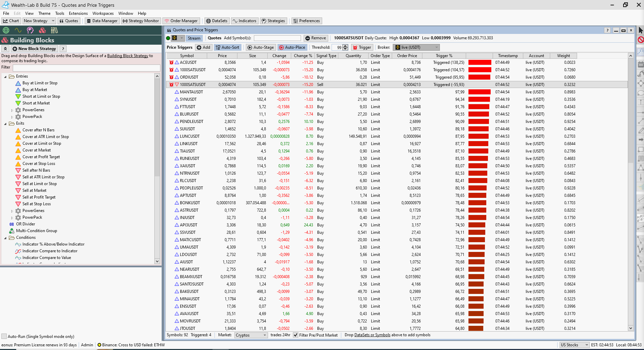
Task: Uncheck Filter Pre/Post Market
Action: pos(295,335)
